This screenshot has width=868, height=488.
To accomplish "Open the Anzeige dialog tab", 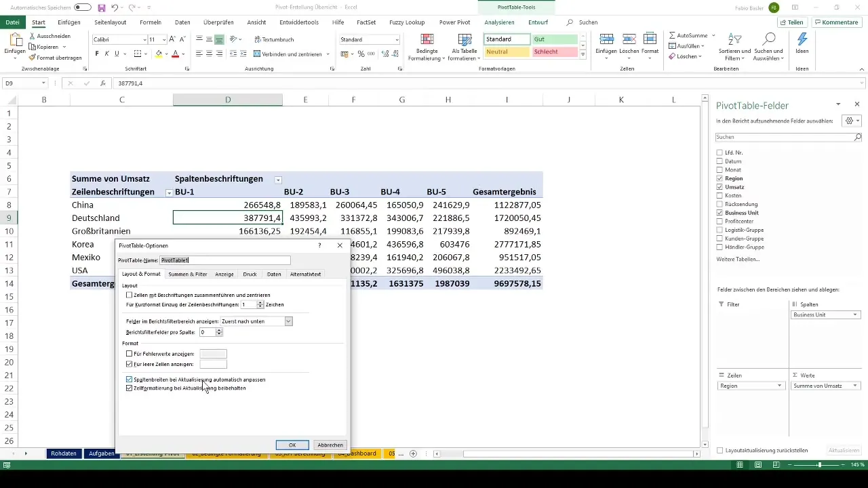I will [x=224, y=274].
